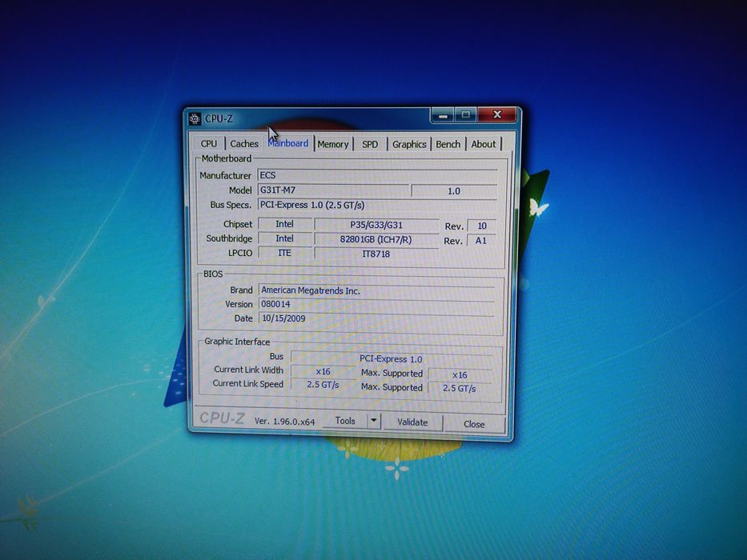Open the SPD tab
This screenshot has width=747, height=560.
point(370,144)
